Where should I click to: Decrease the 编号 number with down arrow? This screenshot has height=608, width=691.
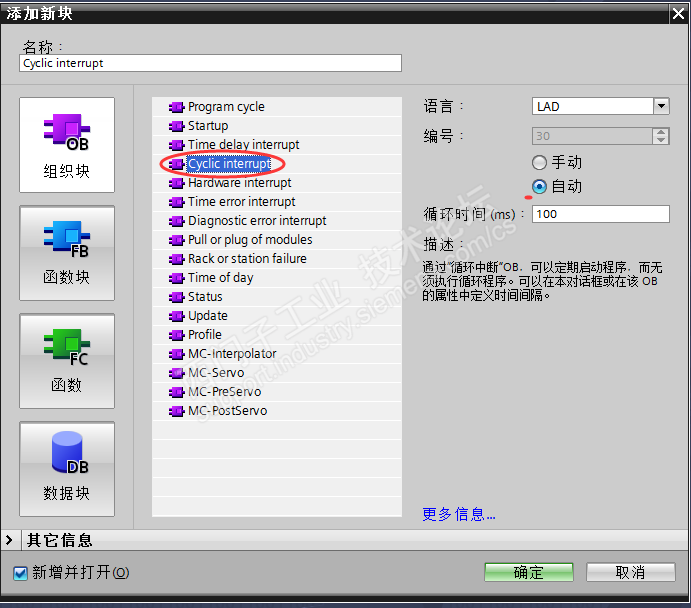pyautogui.click(x=661, y=140)
